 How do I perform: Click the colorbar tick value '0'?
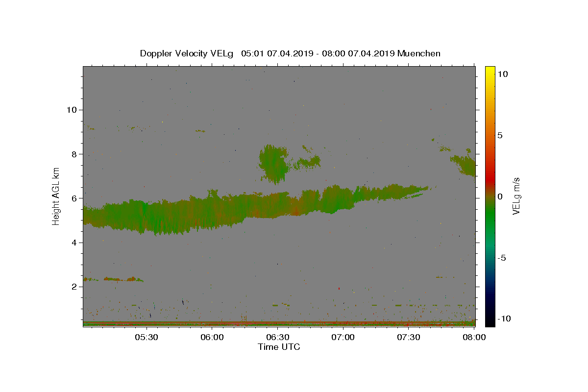pyautogui.click(x=500, y=196)
